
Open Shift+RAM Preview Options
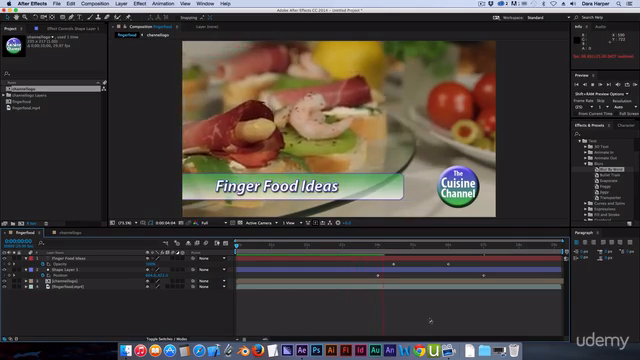tap(602, 94)
